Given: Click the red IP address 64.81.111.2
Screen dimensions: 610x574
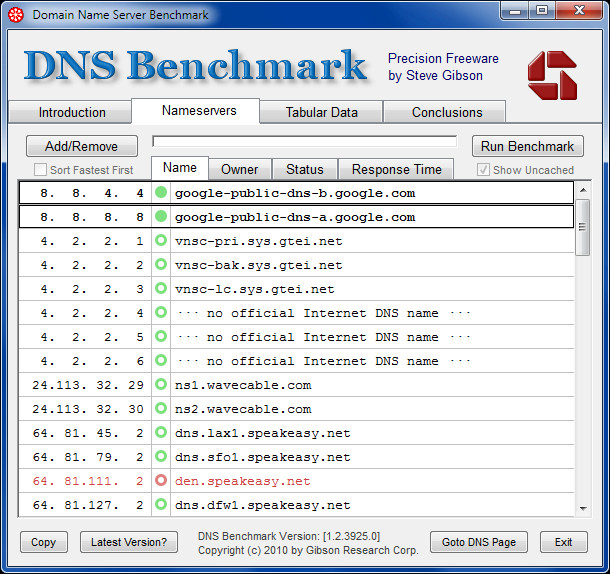Looking at the screenshot, I should (x=88, y=481).
